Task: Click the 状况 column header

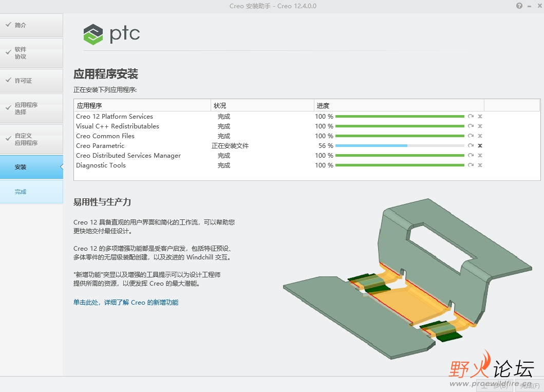Action: [x=262, y=105]
